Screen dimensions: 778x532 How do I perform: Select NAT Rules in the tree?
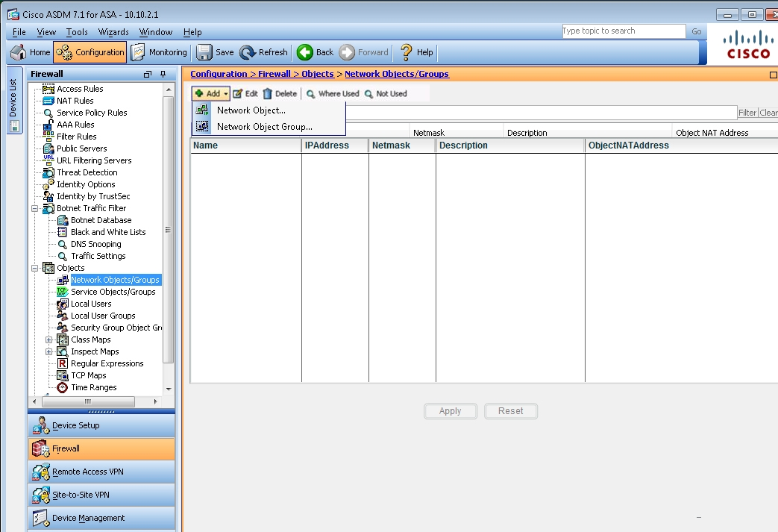coord(75,101)
